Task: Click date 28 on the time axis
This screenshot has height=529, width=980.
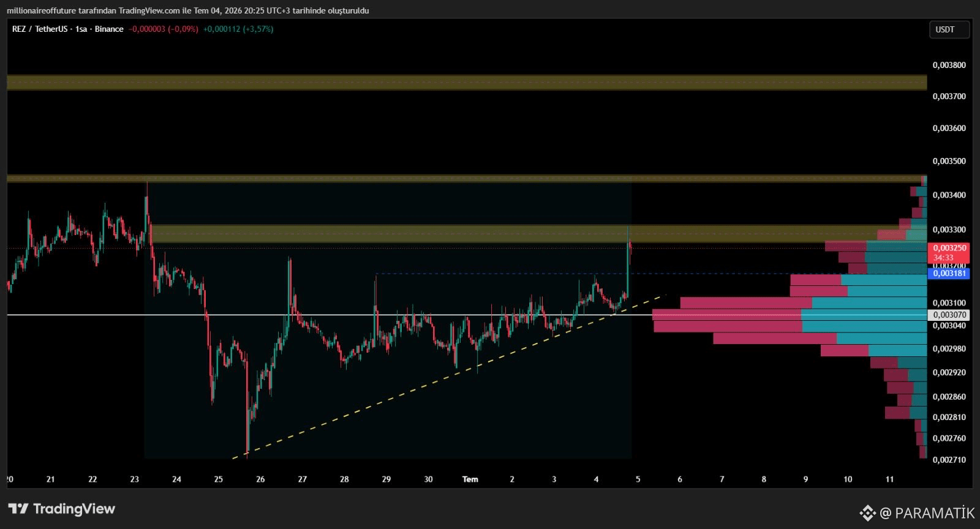Action: 344,479
